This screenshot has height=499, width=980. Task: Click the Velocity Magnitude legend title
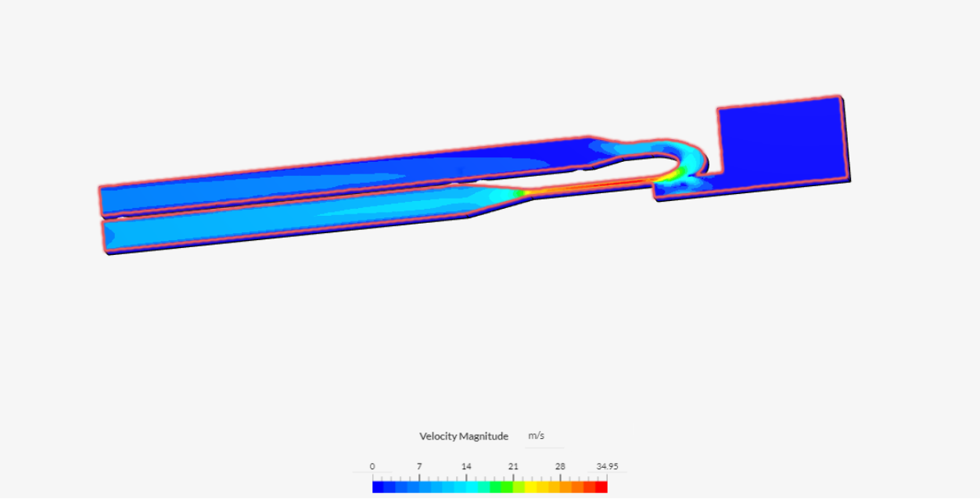pos(464,436)
